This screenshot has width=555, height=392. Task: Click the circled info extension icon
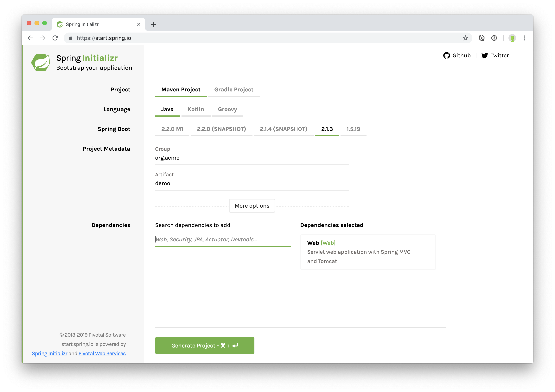pyautogui.click(x=494, y=38)
